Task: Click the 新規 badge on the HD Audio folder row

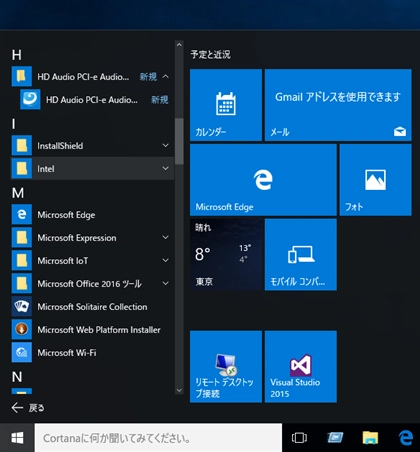Action: click(x=148, y=77)
